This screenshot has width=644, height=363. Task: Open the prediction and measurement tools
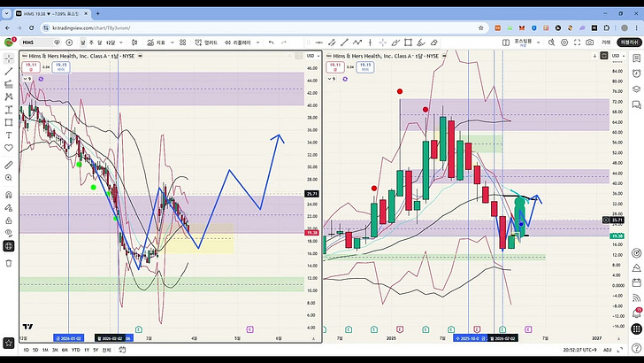pyautogui.click(x=9, y=110)
